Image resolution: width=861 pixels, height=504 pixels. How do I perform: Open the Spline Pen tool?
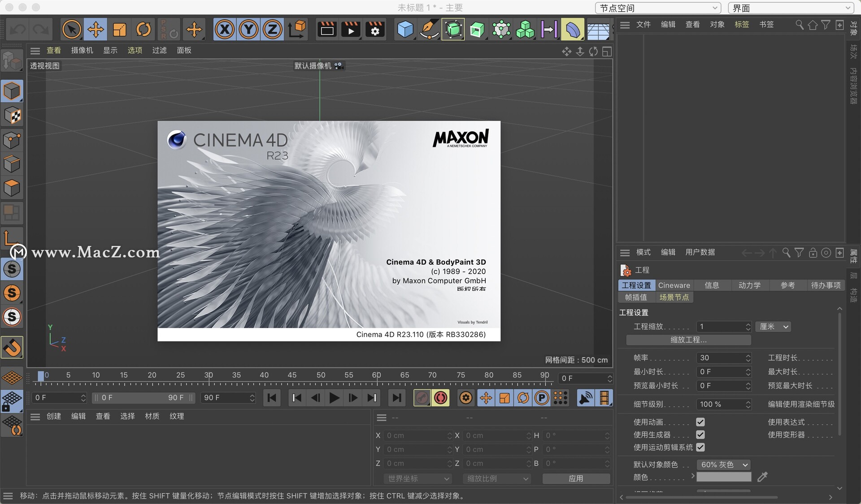click(429, 30)
